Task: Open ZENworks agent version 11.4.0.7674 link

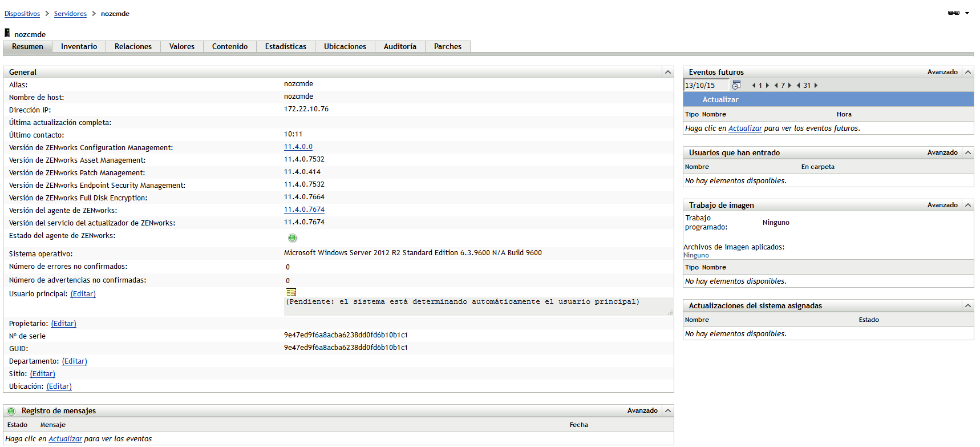Action: 304,210
